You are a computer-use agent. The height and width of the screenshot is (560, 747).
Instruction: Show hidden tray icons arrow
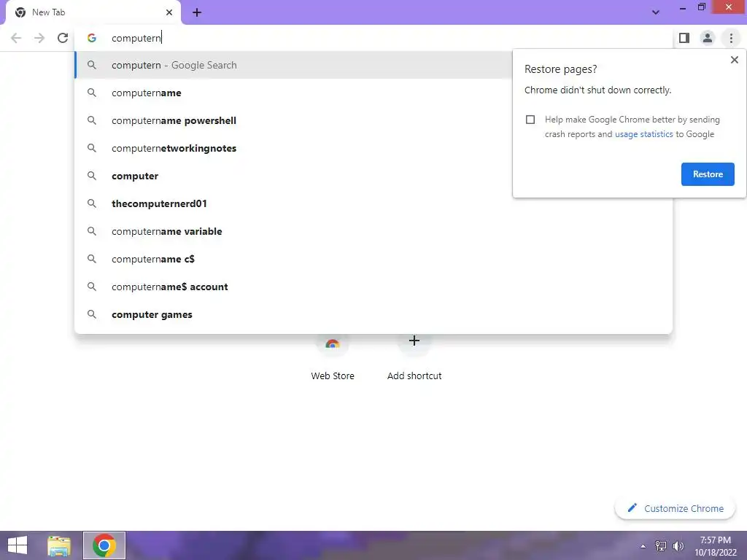[x=643, y=546]
